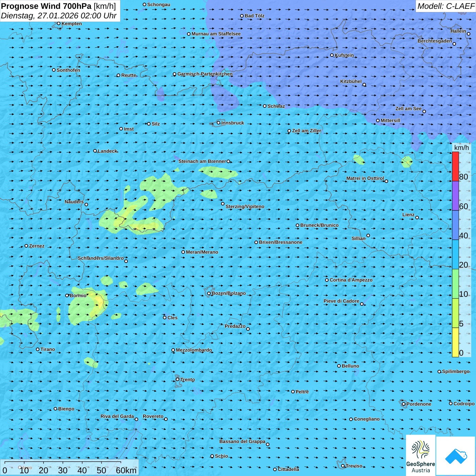
Task: Click the Mezzolombardo label
Action: (x=194, y=350)
